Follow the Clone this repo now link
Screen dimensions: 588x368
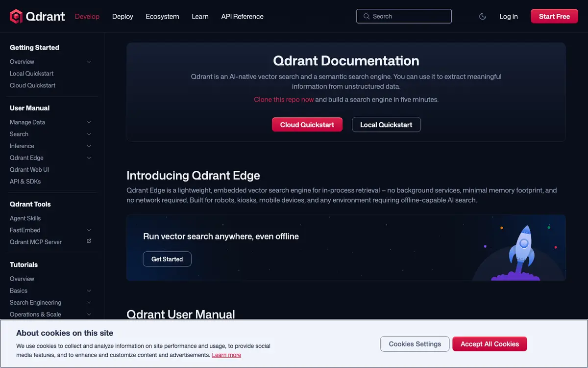(284, 99)
